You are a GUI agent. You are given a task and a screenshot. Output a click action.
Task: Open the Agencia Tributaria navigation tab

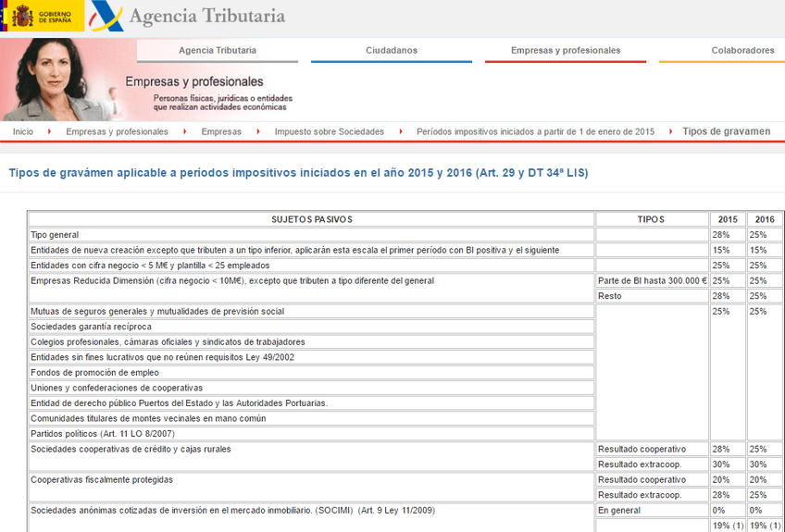click(218, 50)
